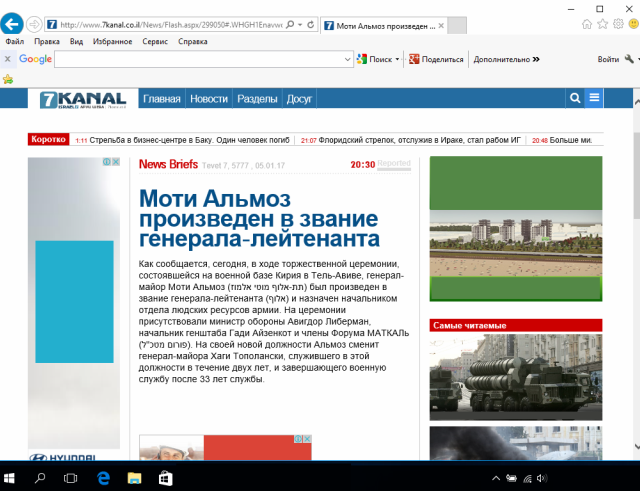Screen dimensions: 640x491
Task: Click the page scrollbar down arrow
Action: [x=636, y=447]
